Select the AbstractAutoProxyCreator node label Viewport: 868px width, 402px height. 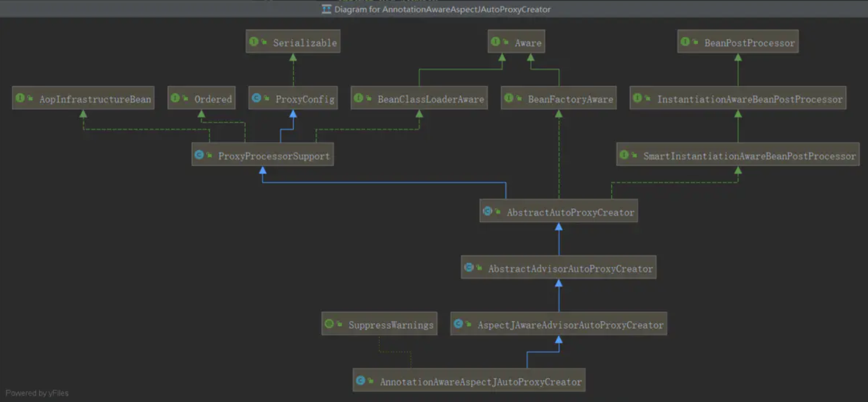(570, 213)
